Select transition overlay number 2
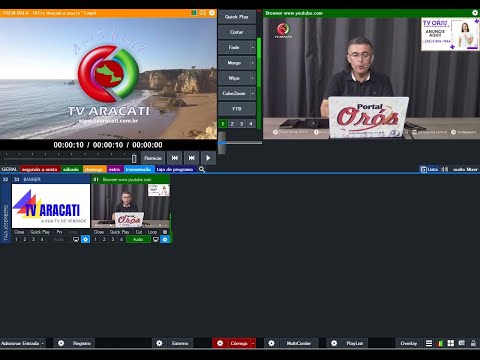480x360 pixels. (x=232, y=124)
